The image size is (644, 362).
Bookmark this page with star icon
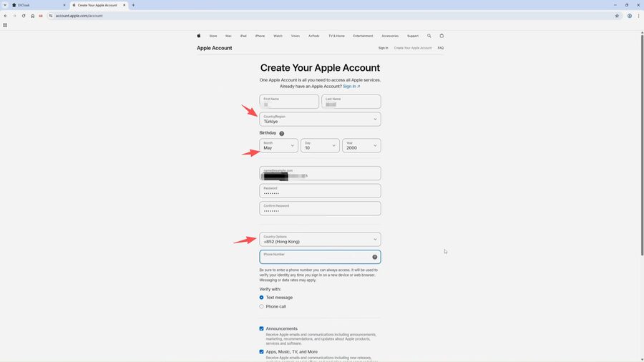point(617,16)
